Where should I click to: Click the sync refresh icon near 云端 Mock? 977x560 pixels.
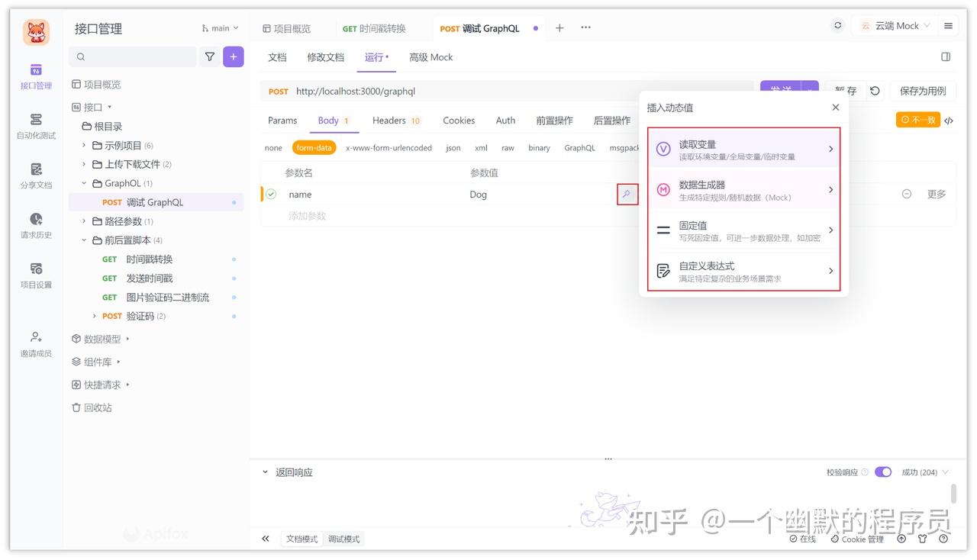pyautogui.click(x=837, y=24)
